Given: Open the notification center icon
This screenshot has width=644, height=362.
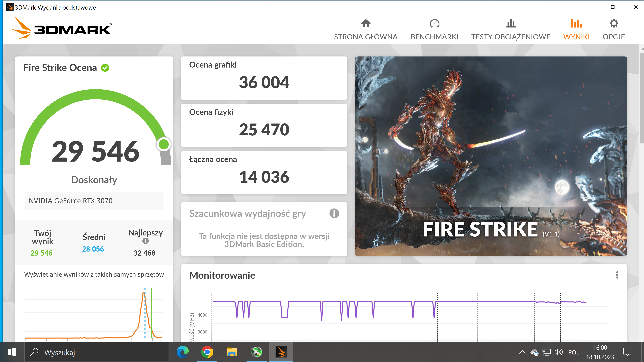Looking at the screenshot, I should tap(627, 352).
